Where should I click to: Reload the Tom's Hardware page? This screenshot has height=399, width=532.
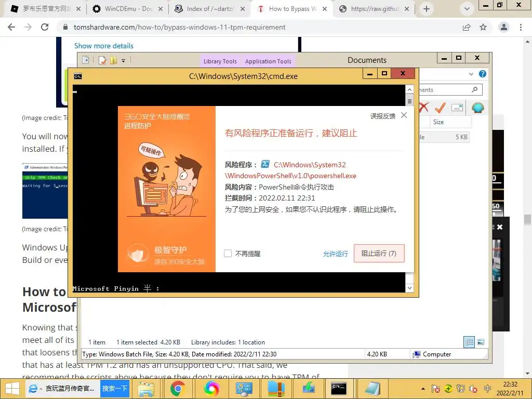tap(45, 27)
